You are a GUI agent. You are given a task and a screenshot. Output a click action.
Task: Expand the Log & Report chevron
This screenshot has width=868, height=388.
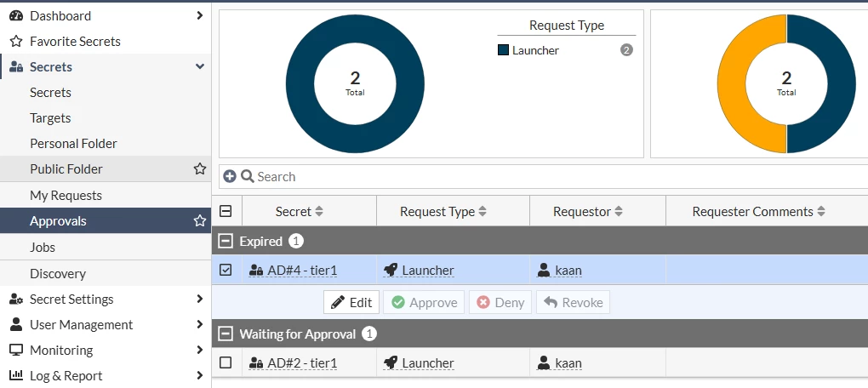click(200, 376)
